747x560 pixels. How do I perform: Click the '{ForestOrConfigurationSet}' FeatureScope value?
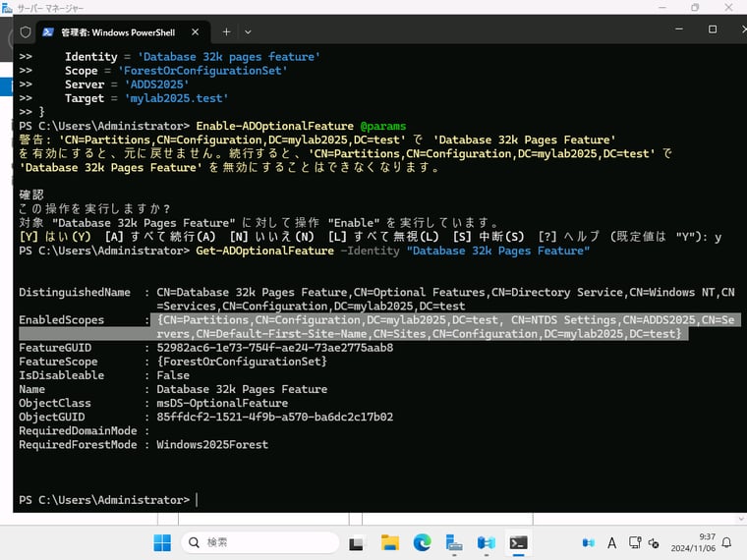(242, 362)
